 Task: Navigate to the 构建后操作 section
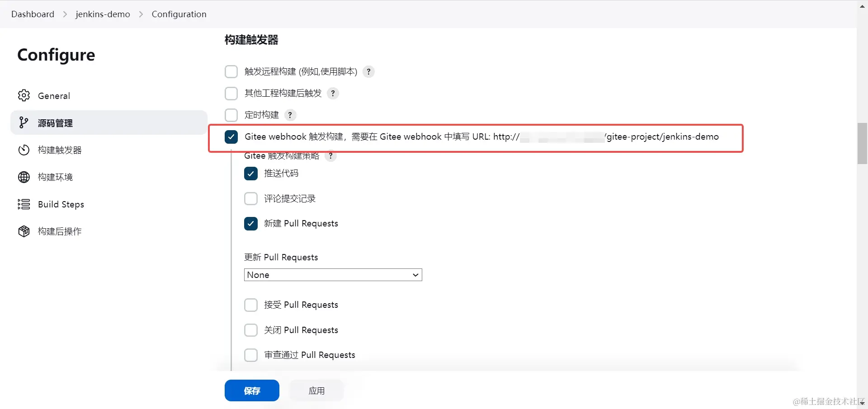tap(59, 231)
